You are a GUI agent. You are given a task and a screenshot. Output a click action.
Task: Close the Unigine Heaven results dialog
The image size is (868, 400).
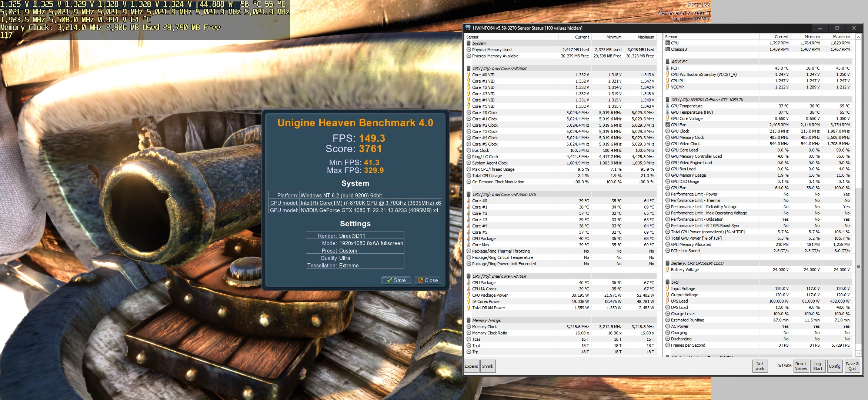[x=428, y=280]
